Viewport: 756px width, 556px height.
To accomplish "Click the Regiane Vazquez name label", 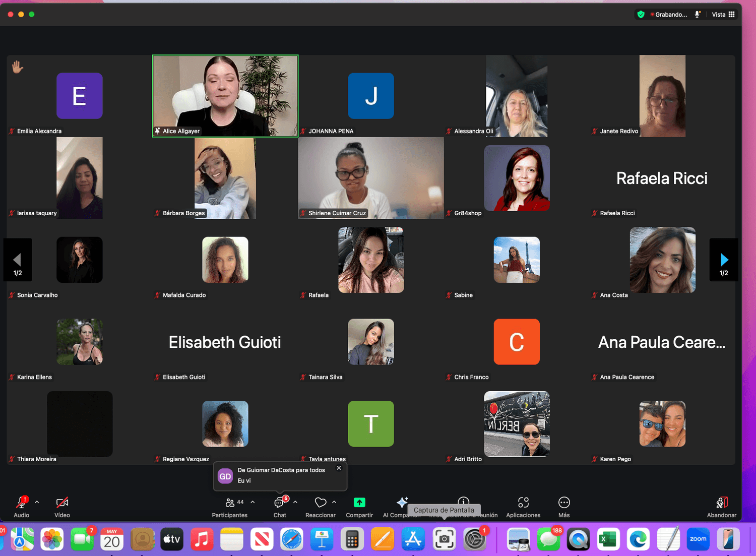I will [185, 459].
